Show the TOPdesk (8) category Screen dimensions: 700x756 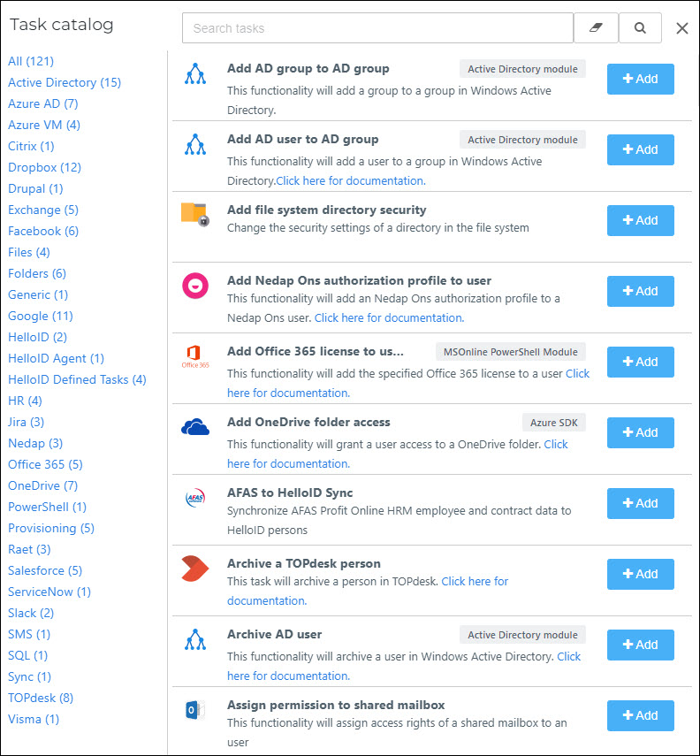tap(41, 698)
